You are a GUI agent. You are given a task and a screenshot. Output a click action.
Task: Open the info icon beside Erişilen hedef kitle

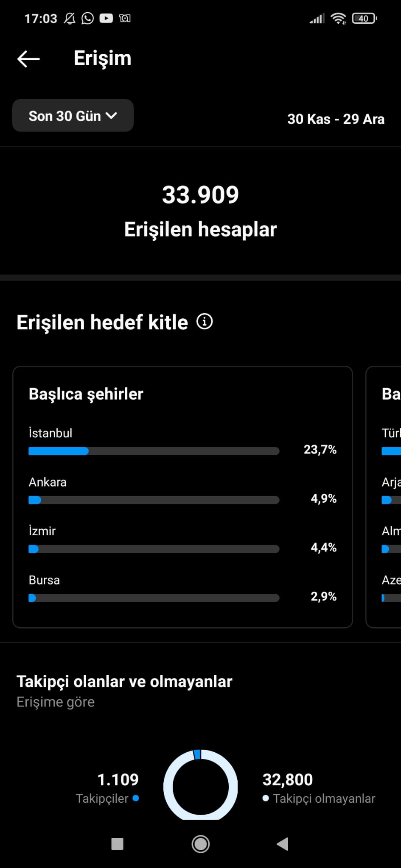(205, 322)
